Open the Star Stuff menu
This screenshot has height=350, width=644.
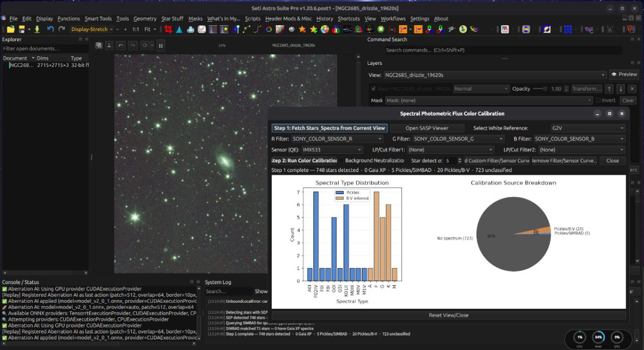[x=172, y=19]
